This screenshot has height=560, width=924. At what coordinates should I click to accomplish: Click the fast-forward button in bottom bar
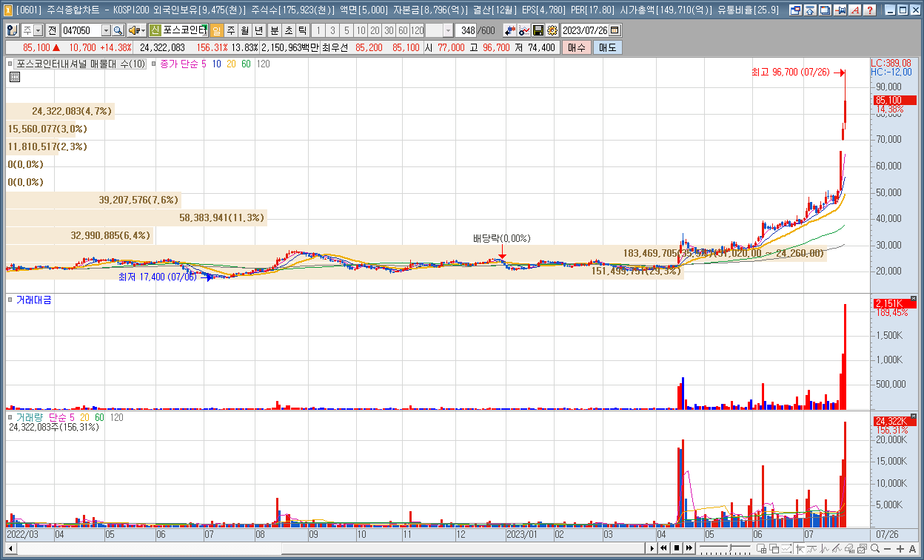pyautogui.click(x=689, y=548)
